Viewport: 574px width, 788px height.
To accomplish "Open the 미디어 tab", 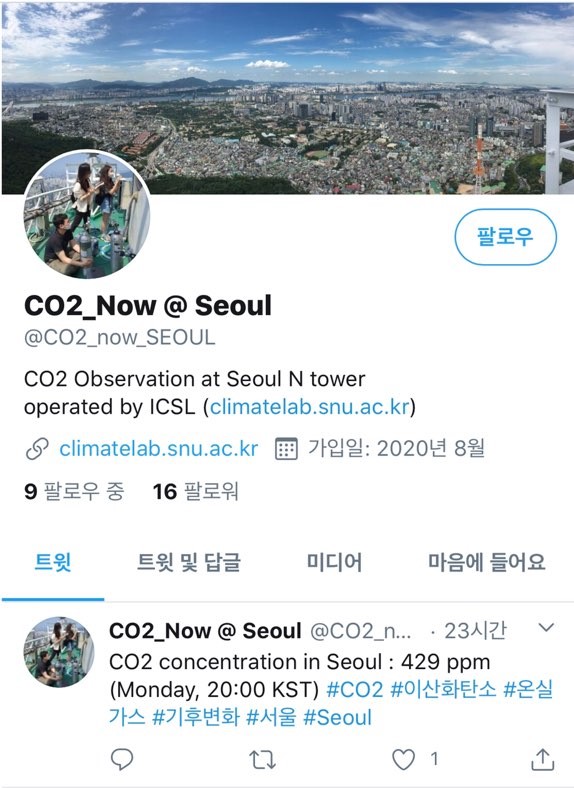I will (334, 562).
